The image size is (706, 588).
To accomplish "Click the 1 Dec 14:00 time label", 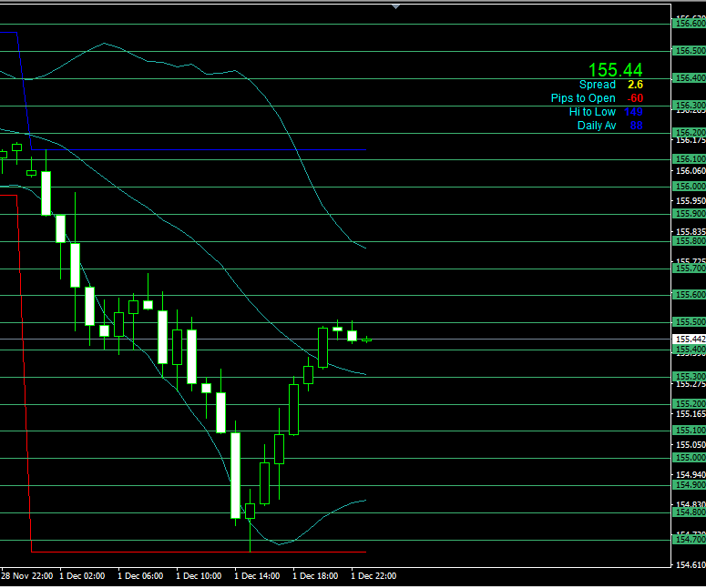I will coord(256,576).
